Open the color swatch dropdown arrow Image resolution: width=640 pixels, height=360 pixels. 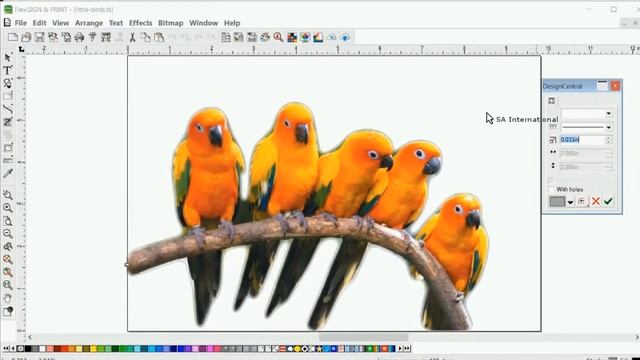click(570, 202)
